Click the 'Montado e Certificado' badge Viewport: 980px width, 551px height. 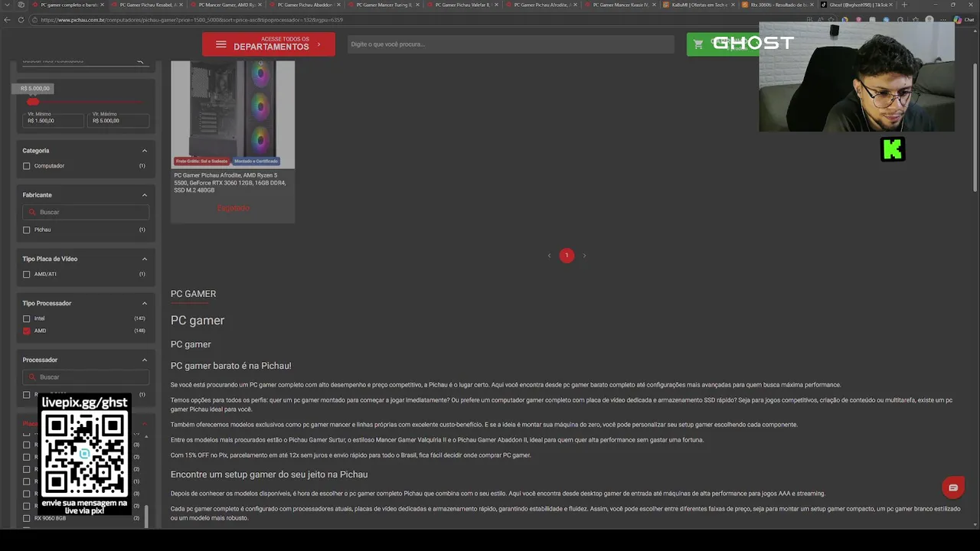[x=256, y=161]
